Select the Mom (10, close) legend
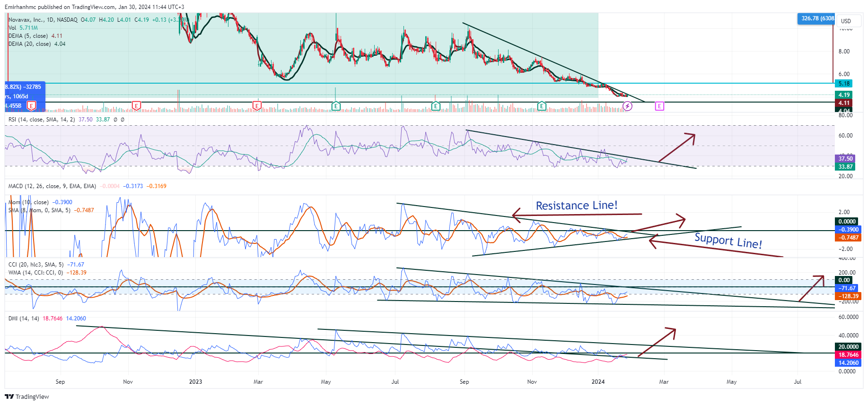 pos(40,202)
